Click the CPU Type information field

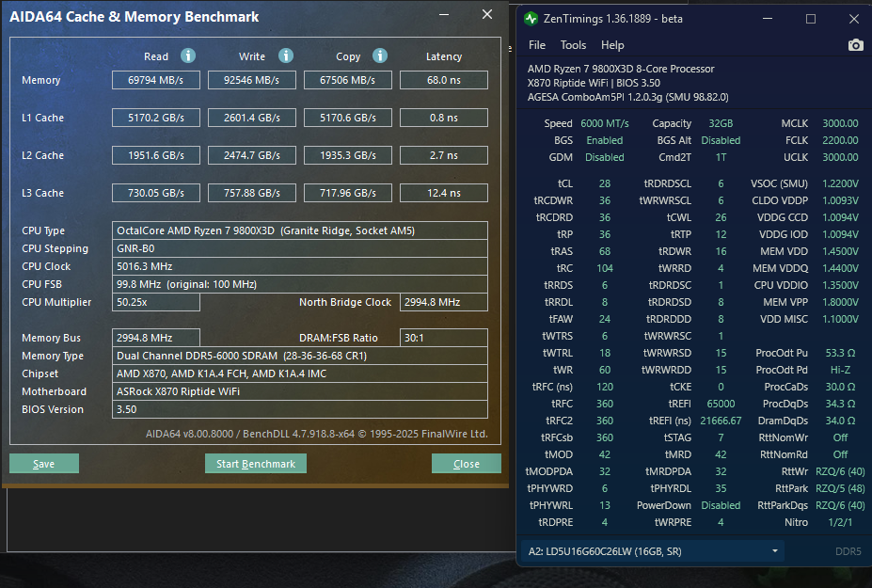click(x=299, y=230)
